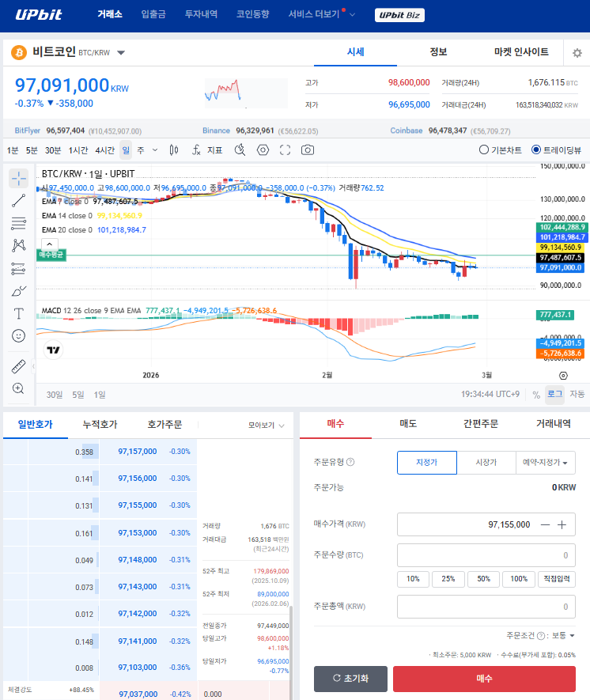
Task: Switch to the 매도 sell tab
Action: 408,424
